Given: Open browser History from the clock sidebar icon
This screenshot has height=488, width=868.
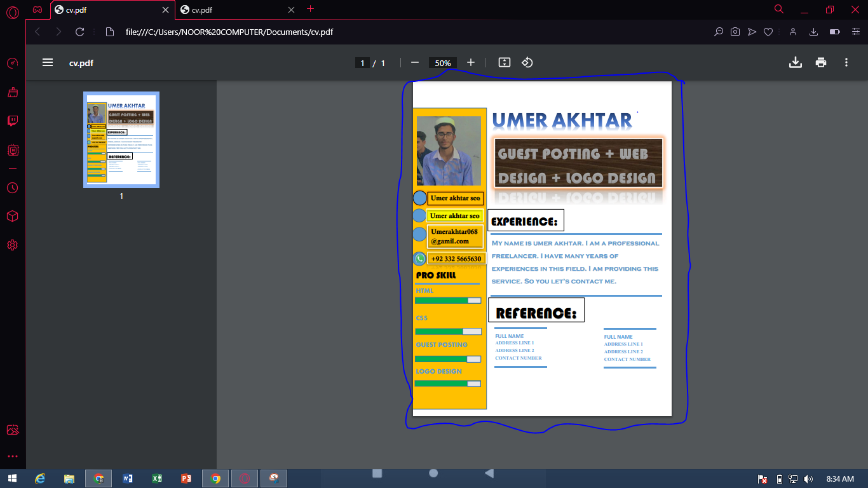Looking at the screenshot, I should tap(12, 187).
